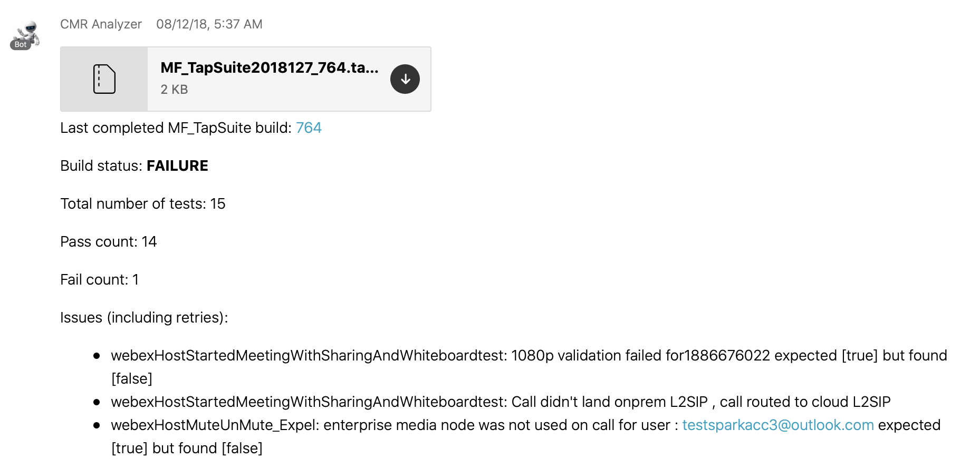Click the Pass count: 14 line

click(108, 242)
